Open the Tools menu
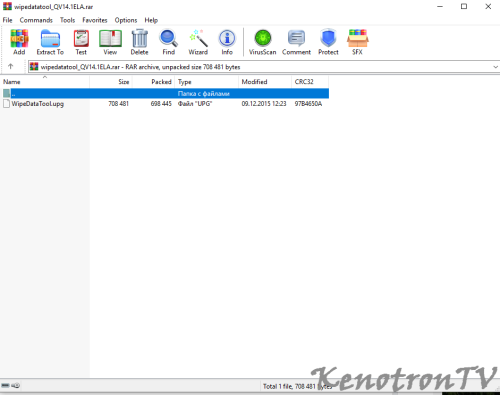The width and height of the screenshot is (500, 395). [67, 20]
